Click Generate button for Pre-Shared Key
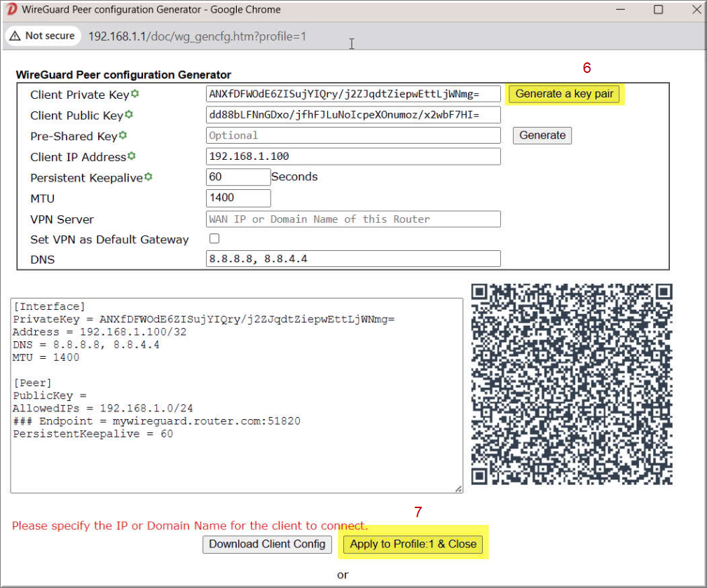The image size is (707, 588). point(542,135)
